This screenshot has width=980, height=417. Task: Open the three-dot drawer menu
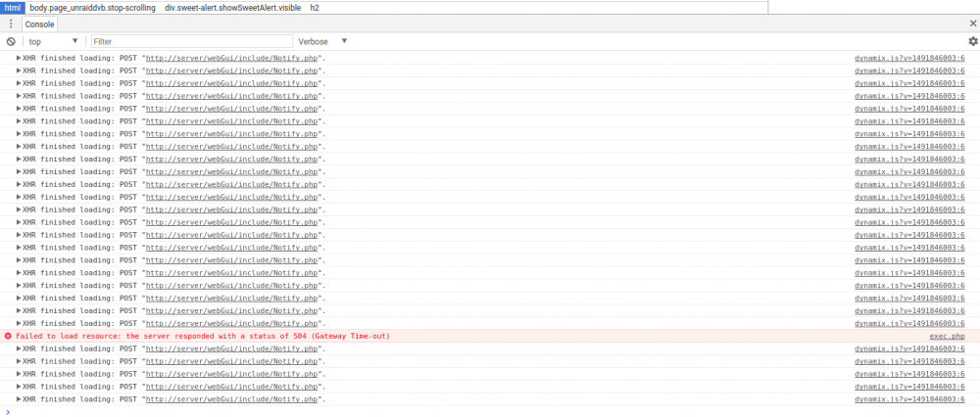(11, 24)
